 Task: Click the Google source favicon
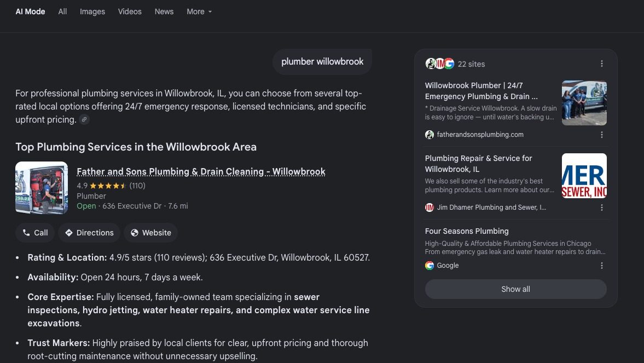click(430, 266)
